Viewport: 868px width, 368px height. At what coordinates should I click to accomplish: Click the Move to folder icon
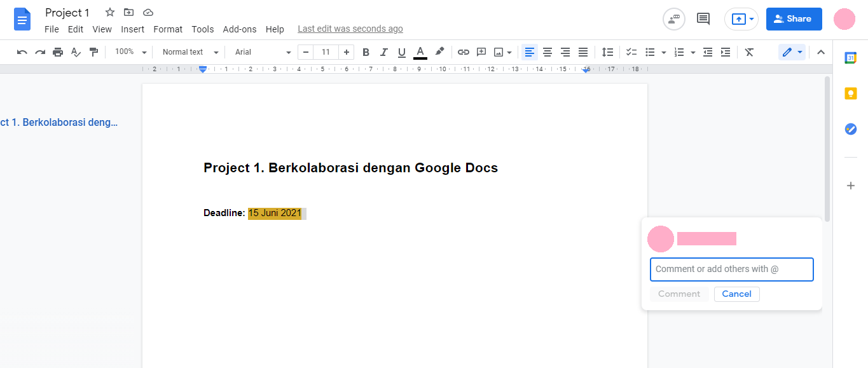point(129,12)
